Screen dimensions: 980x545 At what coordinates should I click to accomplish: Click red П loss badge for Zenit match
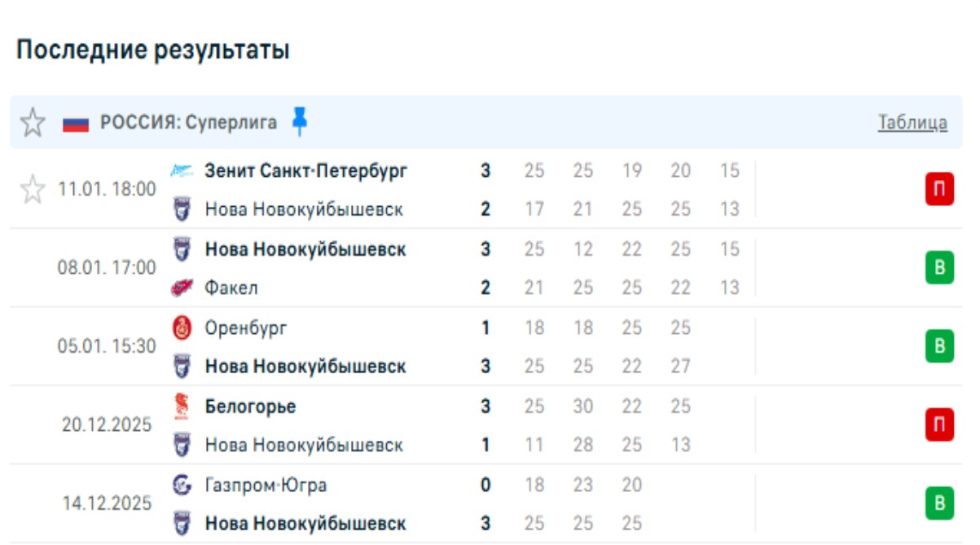938,190
